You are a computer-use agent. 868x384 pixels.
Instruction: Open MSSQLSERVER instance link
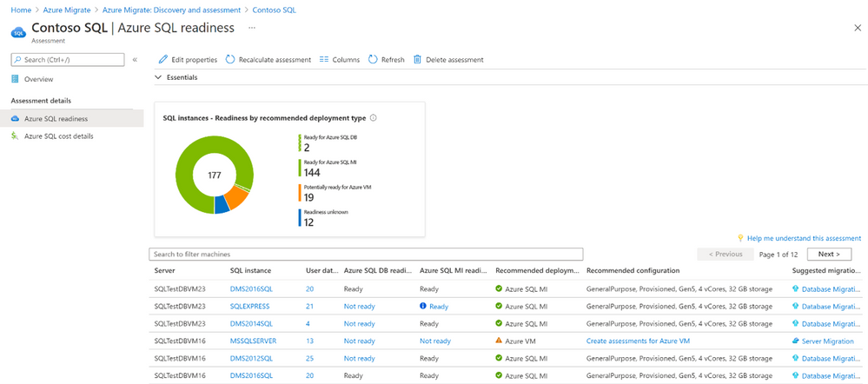(x=253, y=341)
